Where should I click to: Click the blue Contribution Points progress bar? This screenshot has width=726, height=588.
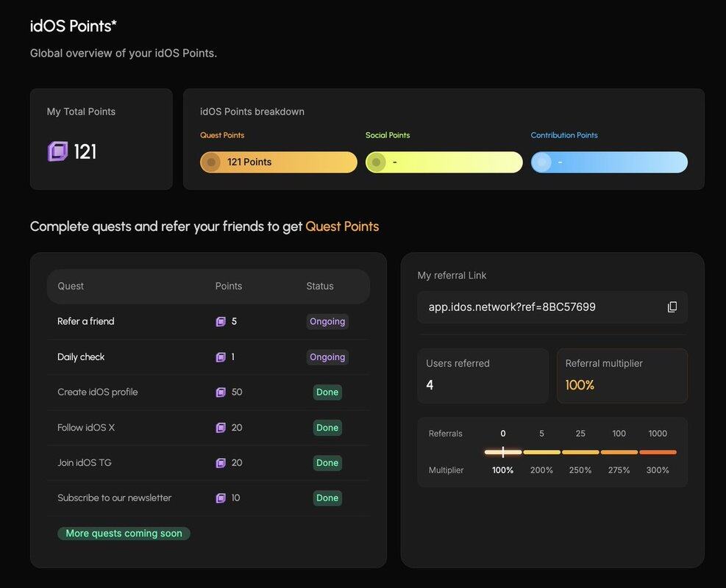coord(609,162)
